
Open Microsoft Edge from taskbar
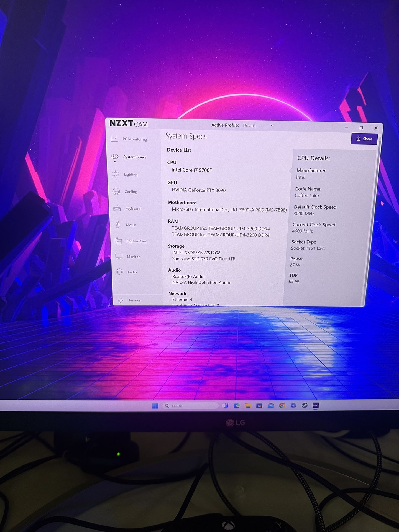tap(237, 406)
